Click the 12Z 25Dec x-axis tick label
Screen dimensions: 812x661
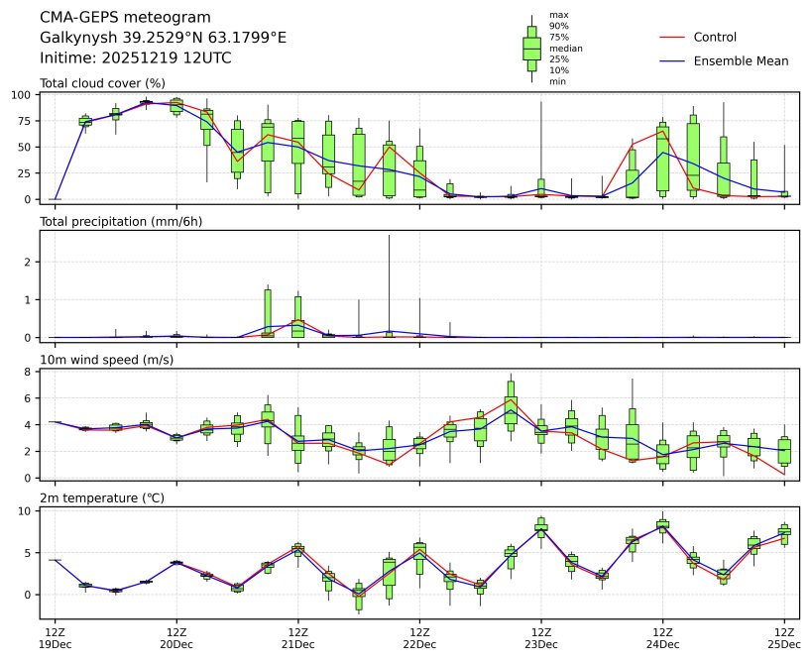click(x=784, y=637)
